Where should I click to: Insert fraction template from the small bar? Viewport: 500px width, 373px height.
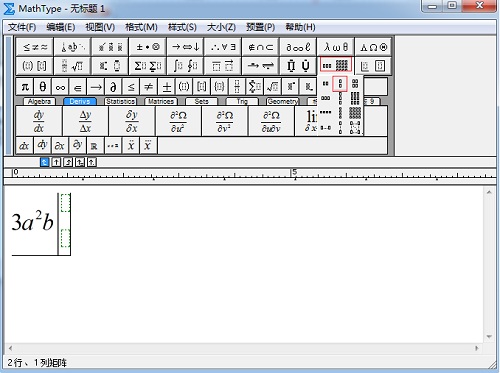(237, 87)
